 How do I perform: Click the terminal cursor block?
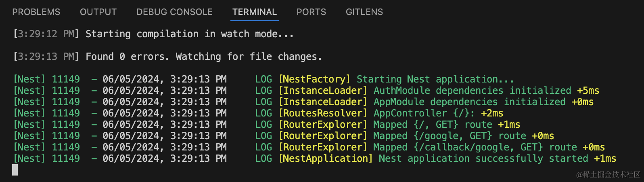click(15, 170)
